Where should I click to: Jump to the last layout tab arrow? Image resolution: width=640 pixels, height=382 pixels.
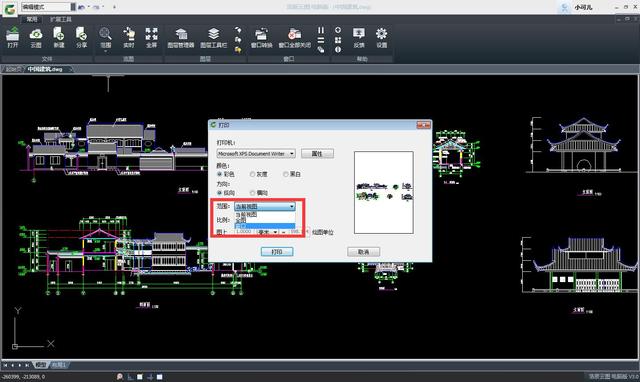(27, 365)
